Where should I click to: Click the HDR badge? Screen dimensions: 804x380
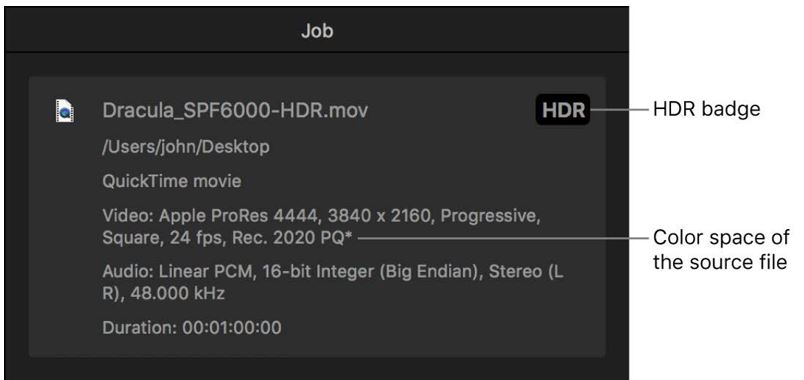click(563, 110)
